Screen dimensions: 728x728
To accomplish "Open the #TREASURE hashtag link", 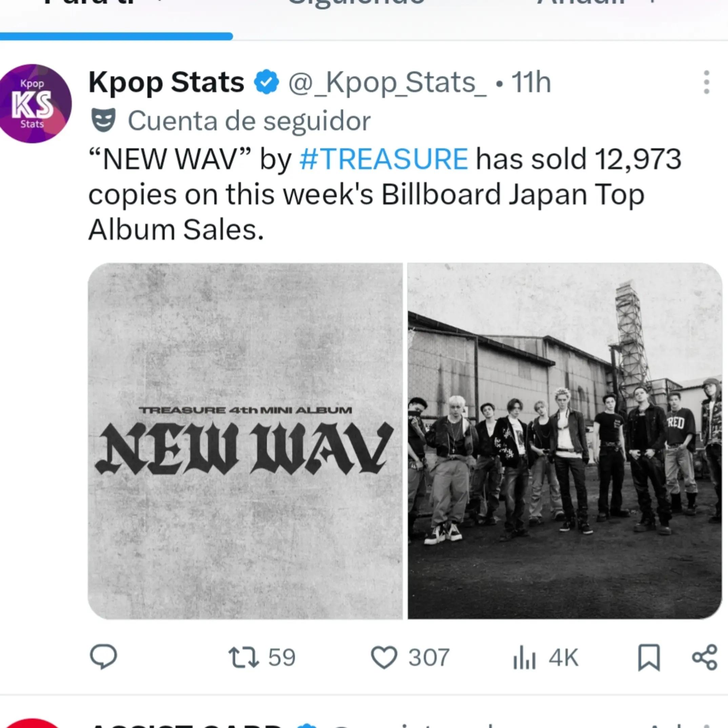I will (384, 159).
